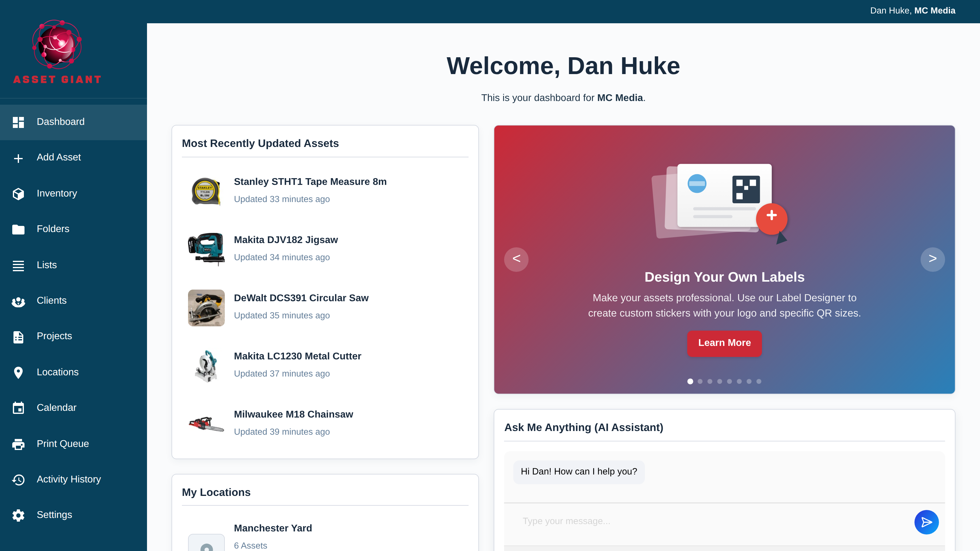Open Milwaukee M18 Chainsaw asset
This screenshot has height=551, width=980.
[x=293, y=414]
